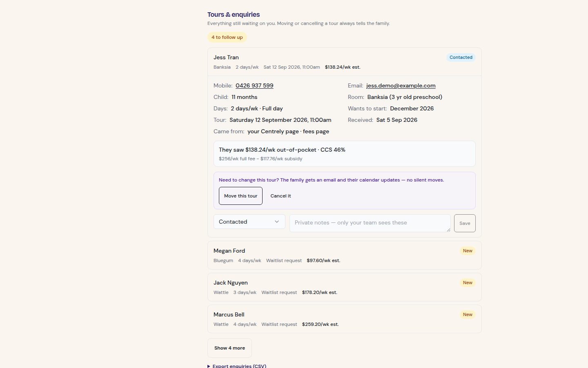Open the Contacted status dropdown
588x368 pixels.
pyautogui.click(x=249, y=222)
